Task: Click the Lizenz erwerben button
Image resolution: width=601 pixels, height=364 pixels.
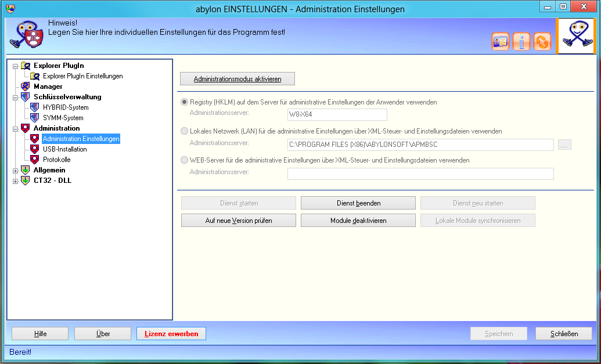Action: [x=171, y=334]
